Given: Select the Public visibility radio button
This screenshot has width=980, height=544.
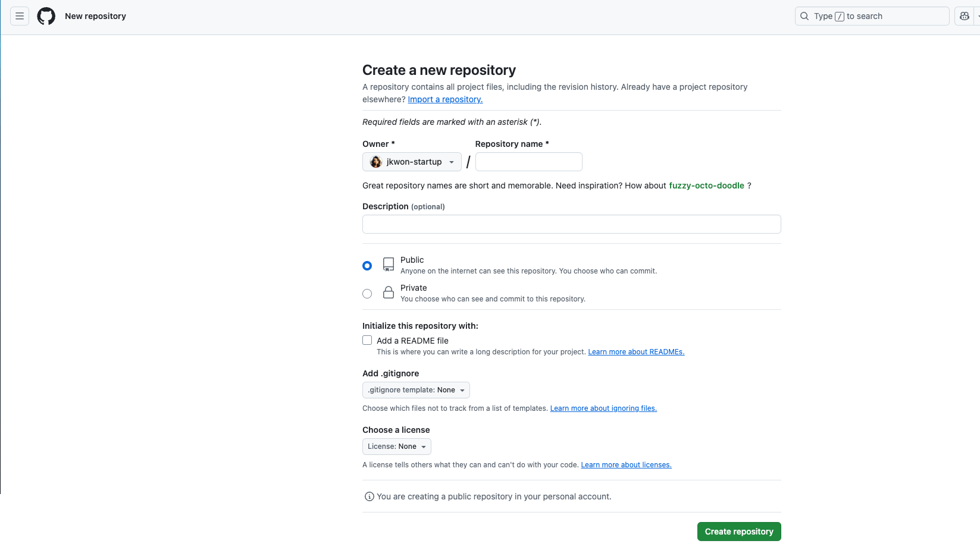Looking at the screenshot, I should coord(367,266).
